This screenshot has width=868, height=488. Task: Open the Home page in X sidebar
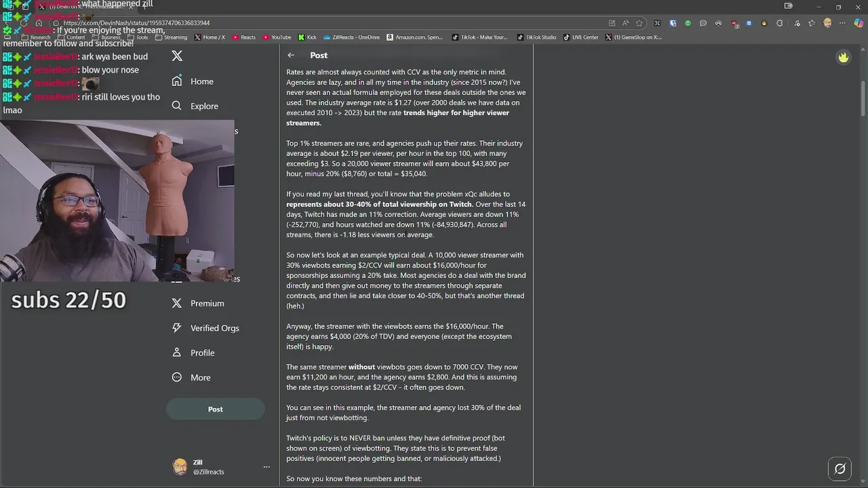[193, 81]
